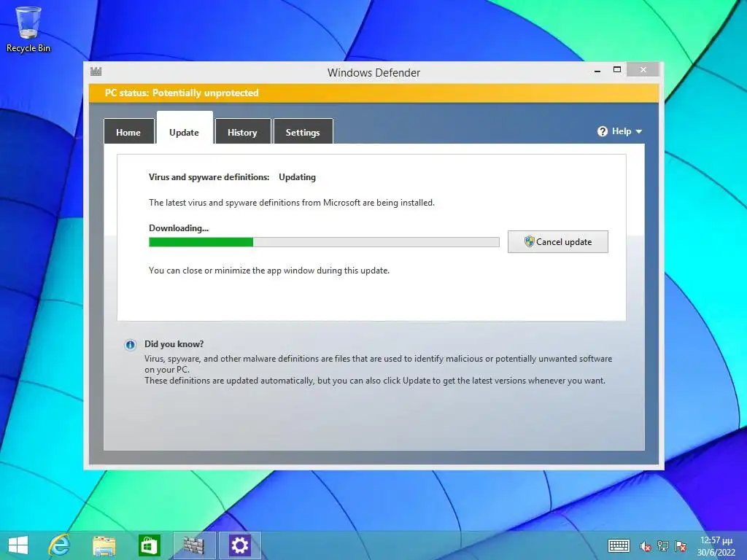Image resolution: width=747 pixels, height=560 pixels.
Task: Expand the Help dropdown arrow
Action: point(639,131)
